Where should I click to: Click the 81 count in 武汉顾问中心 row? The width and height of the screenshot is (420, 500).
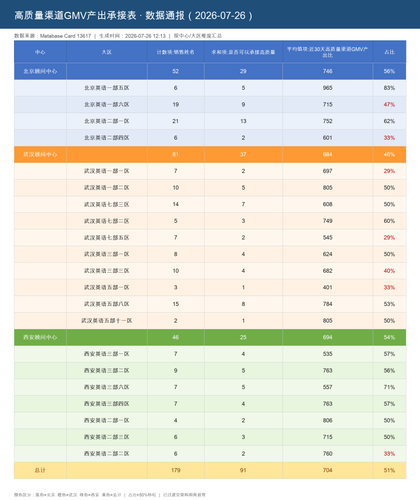[175, 154]
